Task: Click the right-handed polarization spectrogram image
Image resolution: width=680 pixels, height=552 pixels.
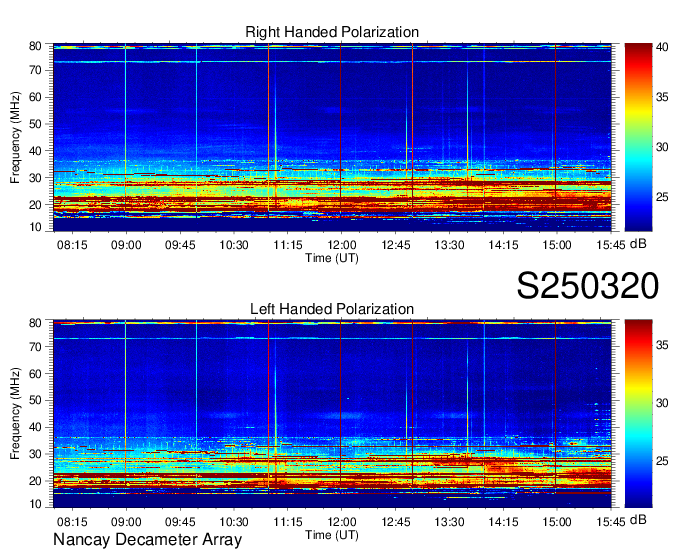Action: click(x=332, y=137)
